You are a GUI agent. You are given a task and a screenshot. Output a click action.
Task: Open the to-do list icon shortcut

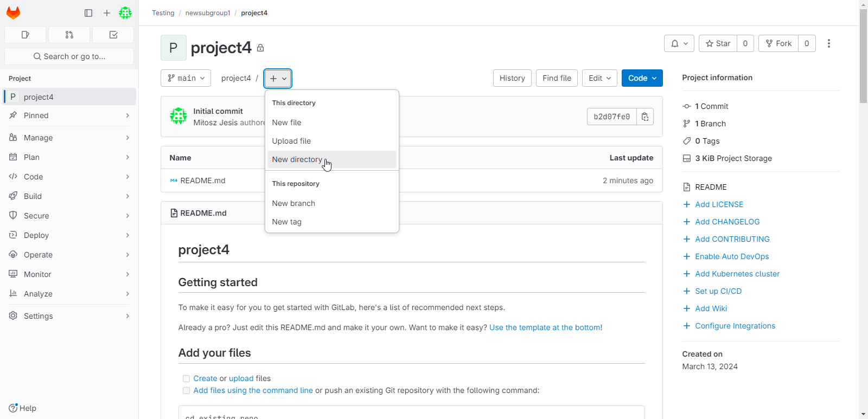(x=113, y=35)
